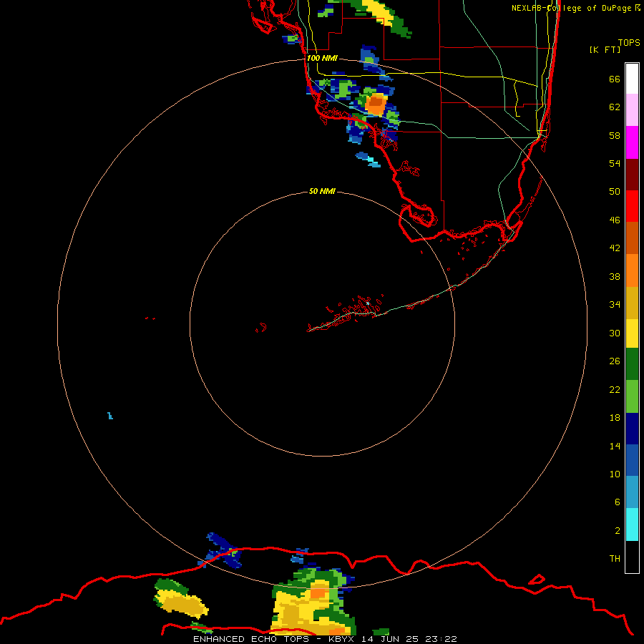
Task: Select the gold 34 kft legend swatch
Action: click(x=632, y=302)
